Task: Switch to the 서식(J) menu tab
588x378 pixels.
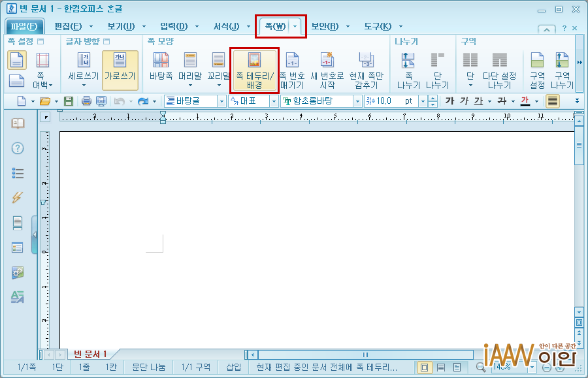Action: [227, 26]
